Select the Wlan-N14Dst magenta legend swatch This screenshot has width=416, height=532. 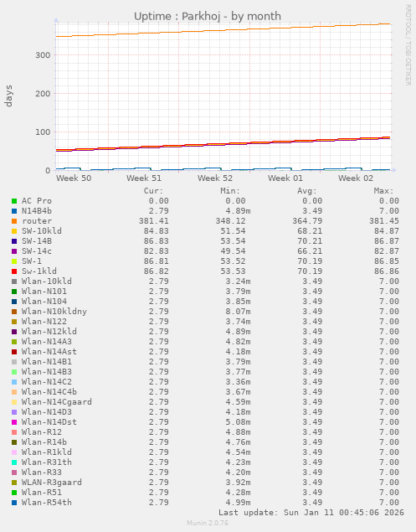(x=14, y=422)
